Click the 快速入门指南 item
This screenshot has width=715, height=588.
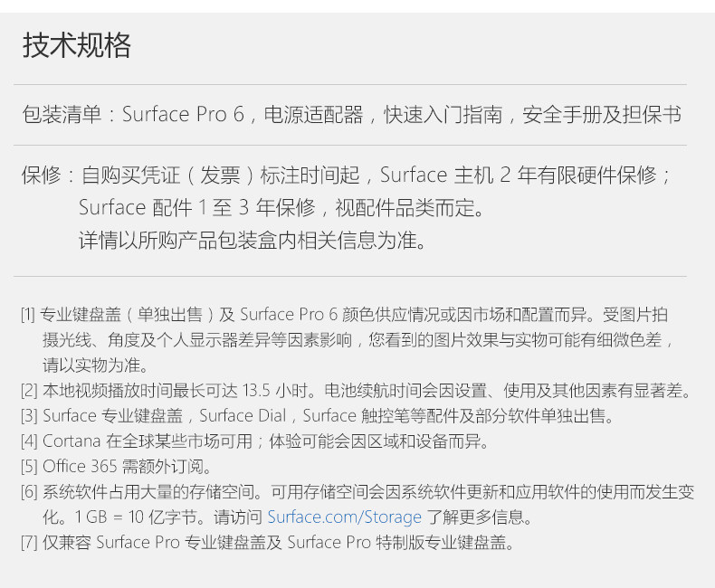(x=438, y=115)
